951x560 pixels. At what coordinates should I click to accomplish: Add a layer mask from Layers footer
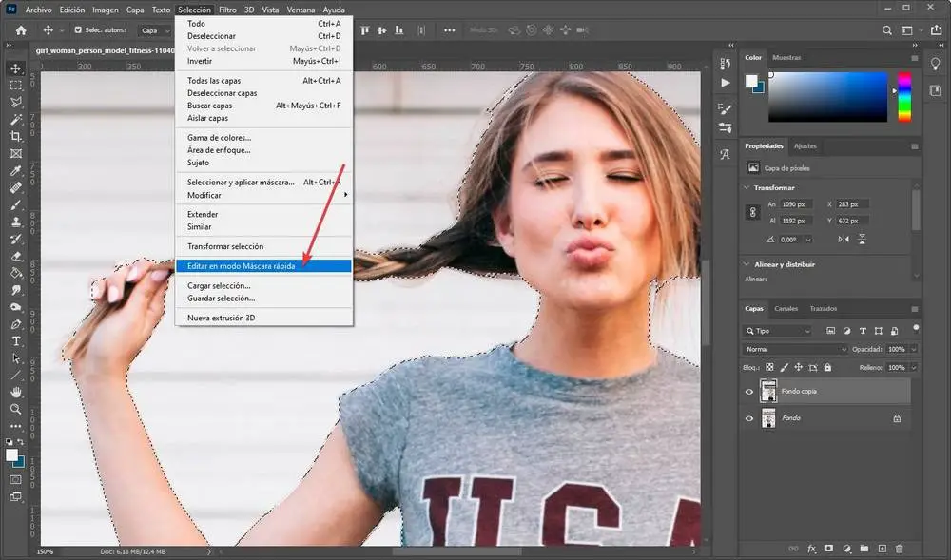828,549
